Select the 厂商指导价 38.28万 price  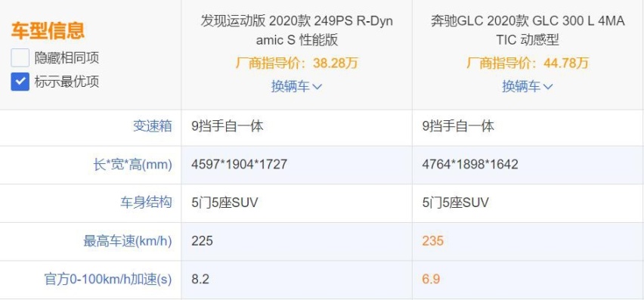(296, 63)
